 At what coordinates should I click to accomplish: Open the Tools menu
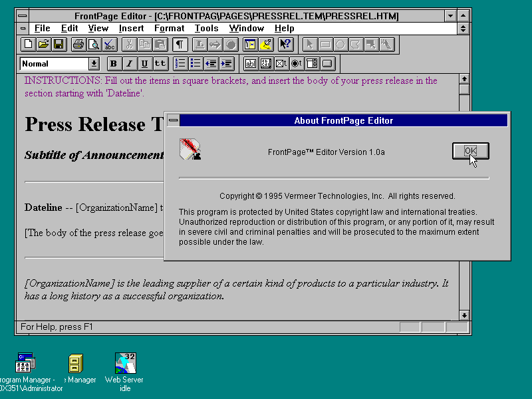206,28
